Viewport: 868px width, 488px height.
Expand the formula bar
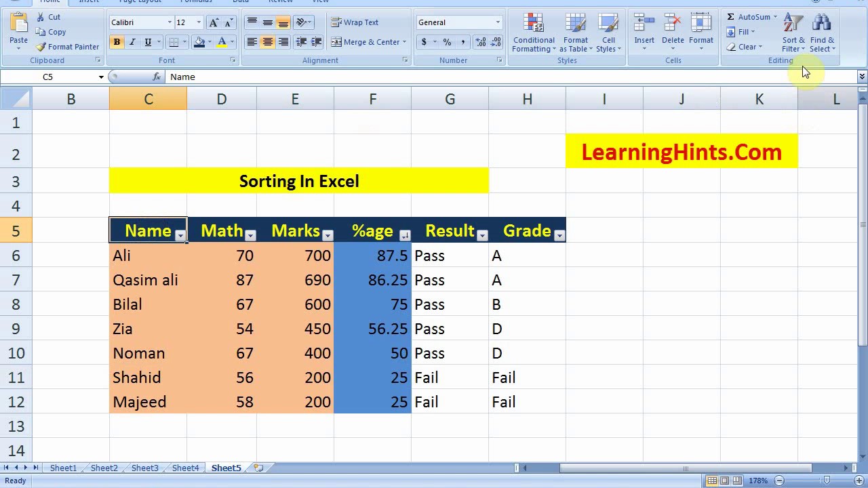(x=862, y=77)
